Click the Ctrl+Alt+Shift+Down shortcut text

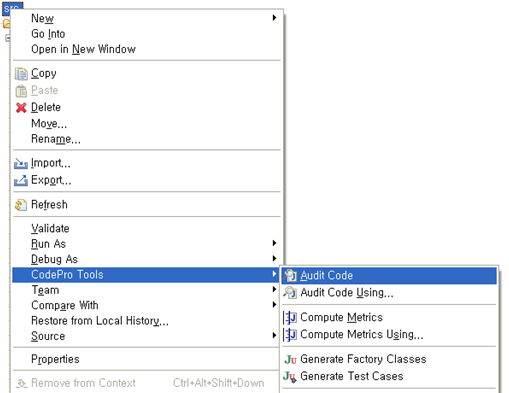(219, 383)
